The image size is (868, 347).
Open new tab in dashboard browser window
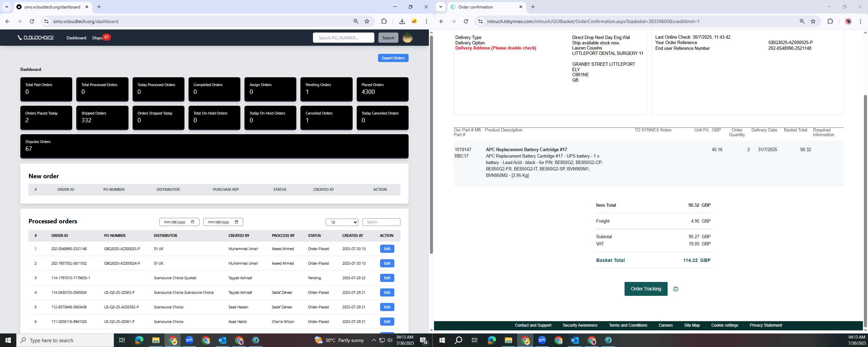point(99,7)
